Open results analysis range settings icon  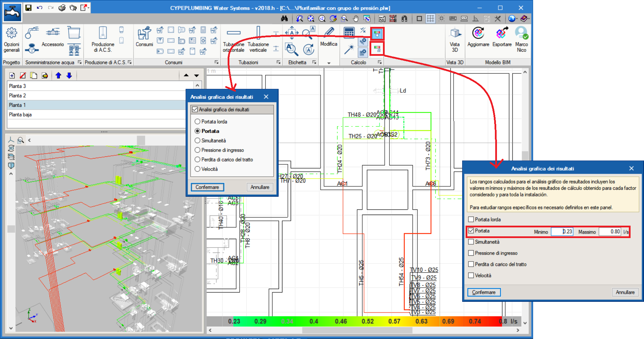pyautogui.click(x=377, y=48)
